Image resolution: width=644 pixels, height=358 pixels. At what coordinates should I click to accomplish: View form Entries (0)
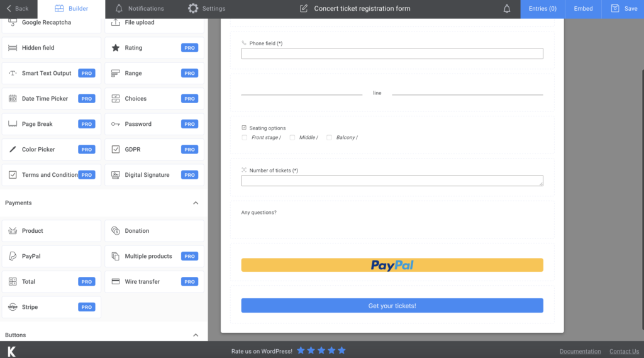pos(543,9)
